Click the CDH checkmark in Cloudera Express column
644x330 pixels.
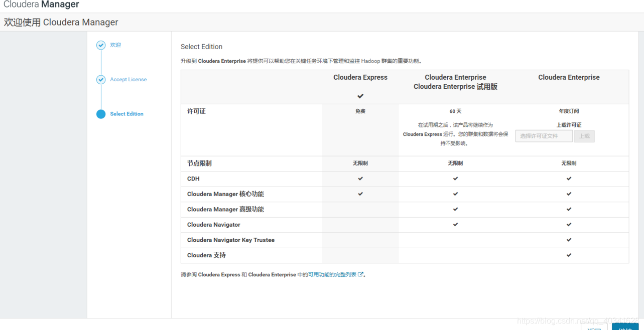(x=360, y=179)
